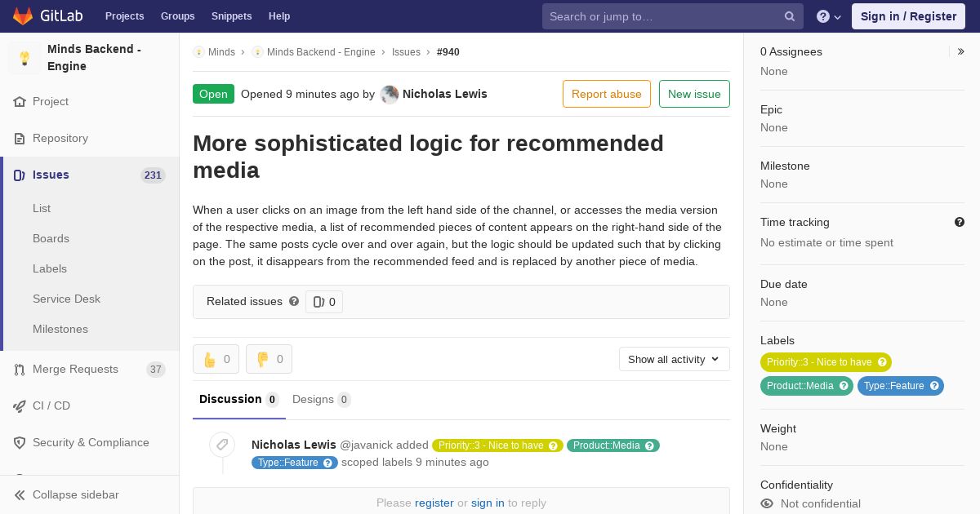Click the related issues count badge
The height and width of the screenshot is (514, 980).
[x=324, y=302]
